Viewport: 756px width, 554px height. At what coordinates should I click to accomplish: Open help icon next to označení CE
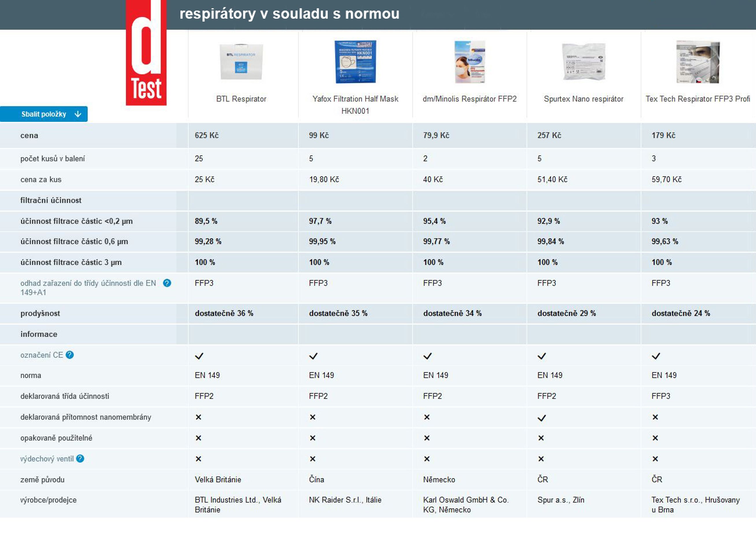pyautogui.click(x=70, y=355)
